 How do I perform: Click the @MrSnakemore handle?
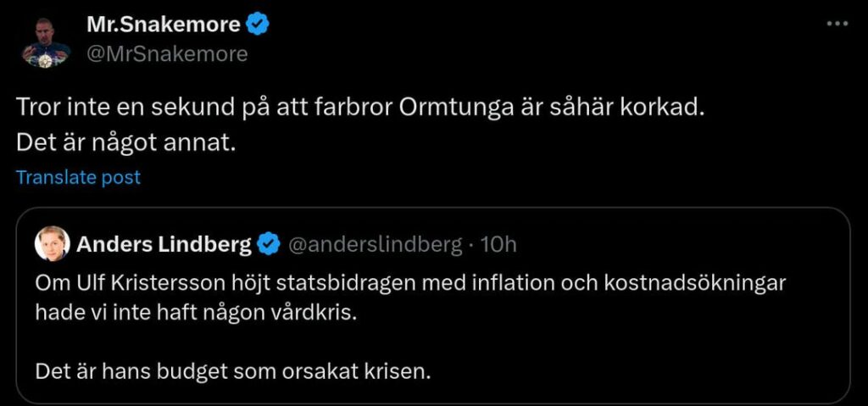pos(167,54)
